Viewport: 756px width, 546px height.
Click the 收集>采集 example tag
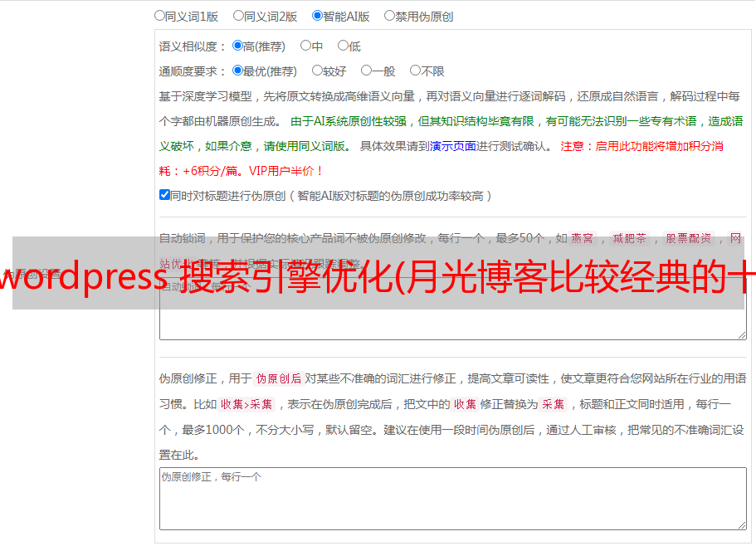tap(246, 404)
